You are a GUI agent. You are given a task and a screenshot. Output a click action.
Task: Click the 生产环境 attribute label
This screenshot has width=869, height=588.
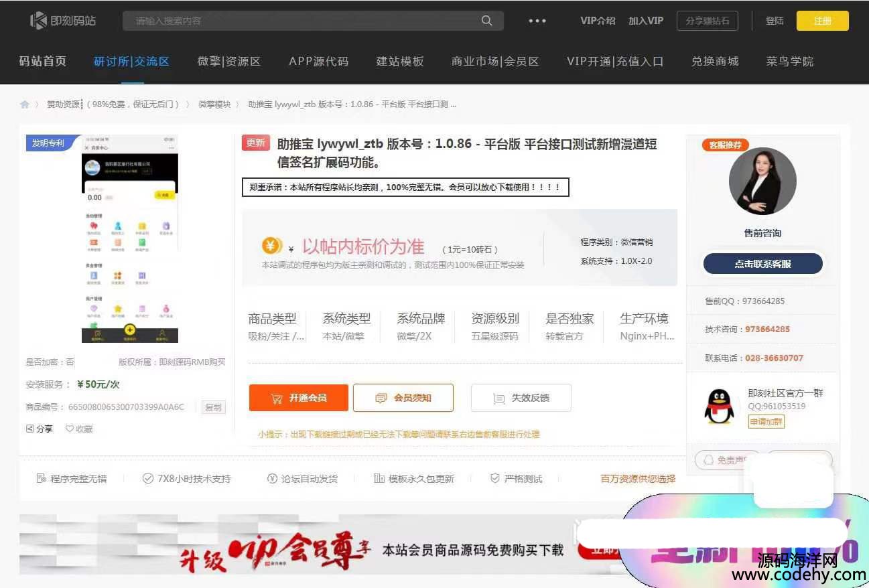pyautogui.click(x=644, y=319)
